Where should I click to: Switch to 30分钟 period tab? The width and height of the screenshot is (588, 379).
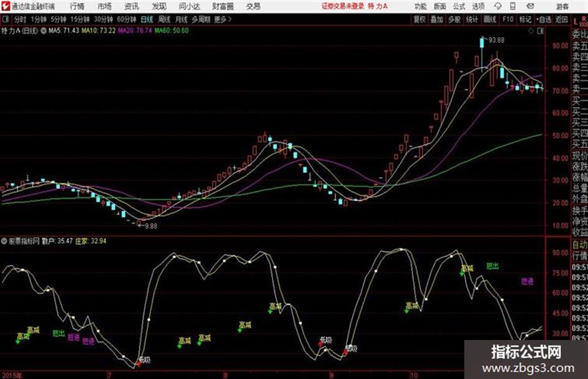click(103, 19)
